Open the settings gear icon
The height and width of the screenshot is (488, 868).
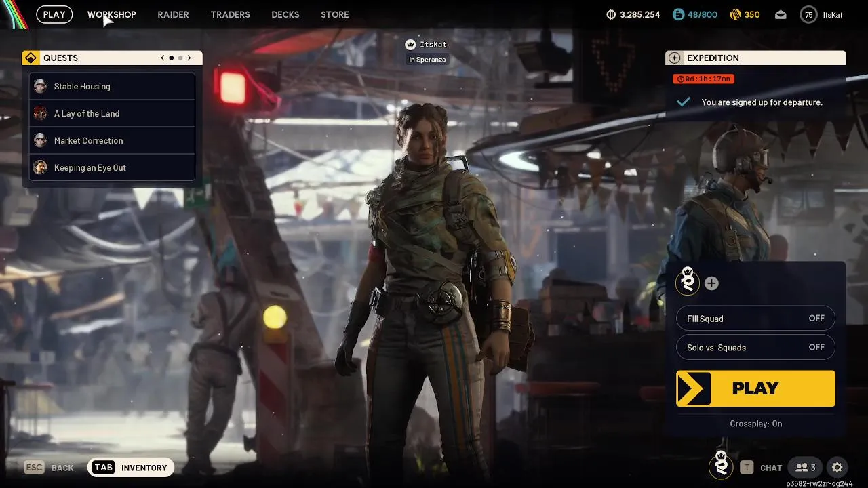[837, 467]
